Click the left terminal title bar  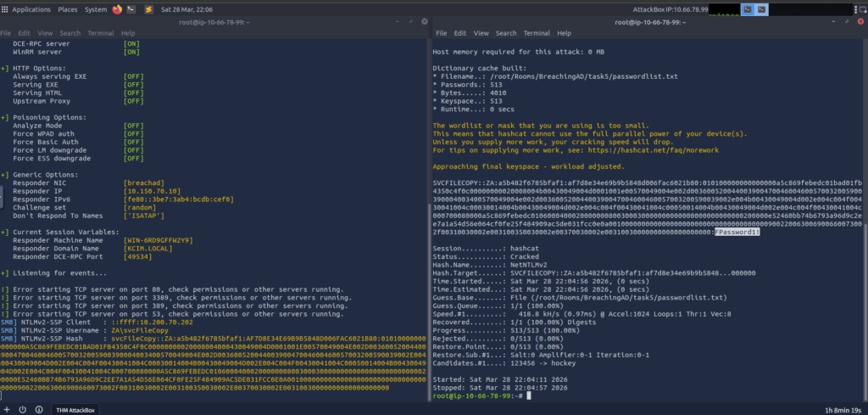214,21
